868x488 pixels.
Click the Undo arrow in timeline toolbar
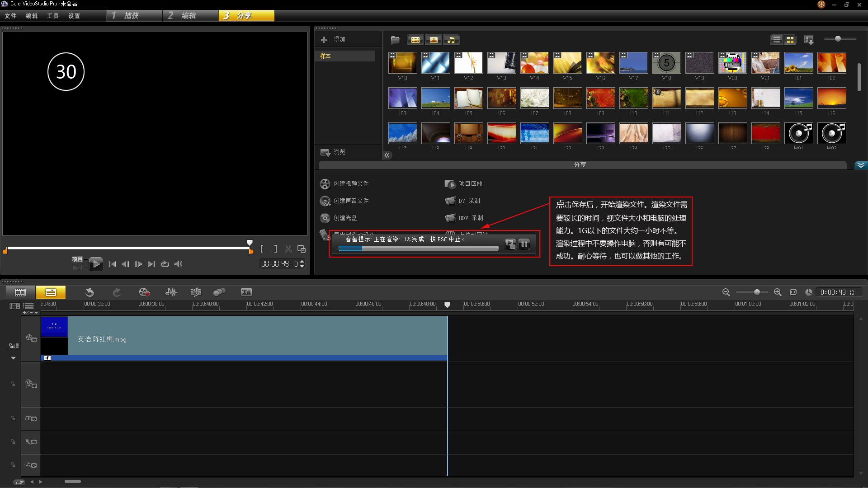click(x=90, y=292)
